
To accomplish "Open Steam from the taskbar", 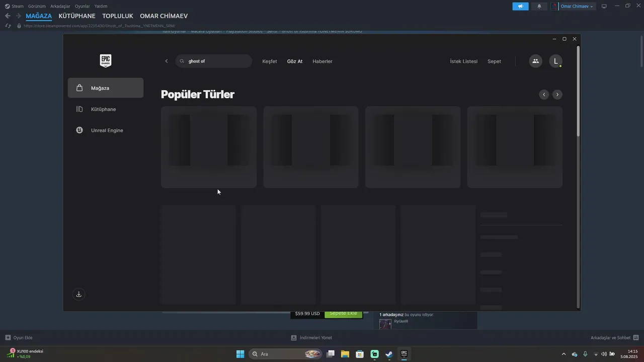I will pos(389,354).
